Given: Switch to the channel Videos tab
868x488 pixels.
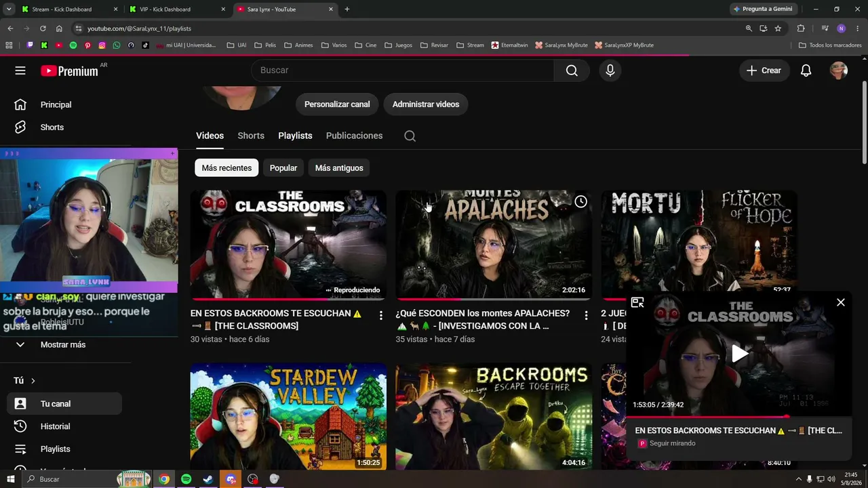Looking at the screenshot, I should click(x=210, y=136).
